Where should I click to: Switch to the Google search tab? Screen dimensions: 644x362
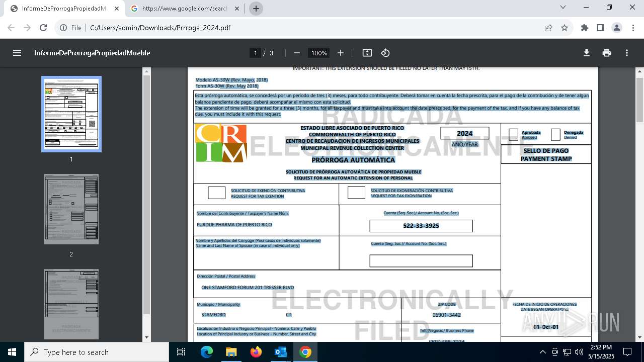coord(185,9)
